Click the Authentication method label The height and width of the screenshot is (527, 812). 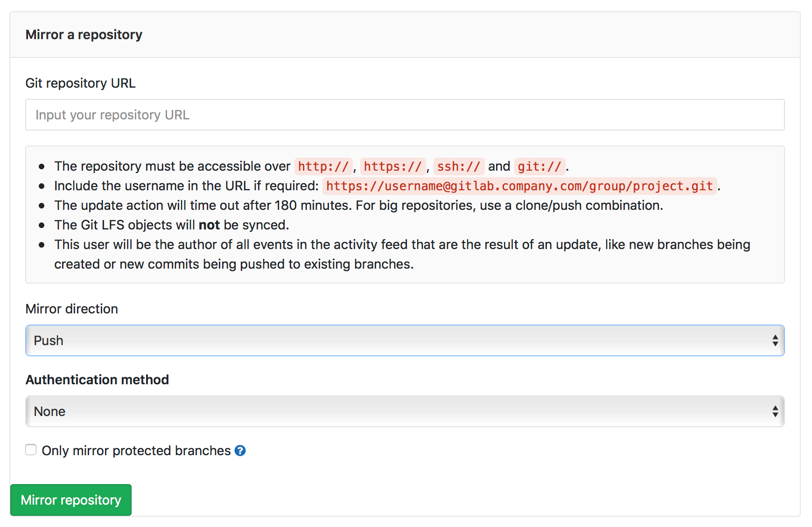click(x=97, y=380)
